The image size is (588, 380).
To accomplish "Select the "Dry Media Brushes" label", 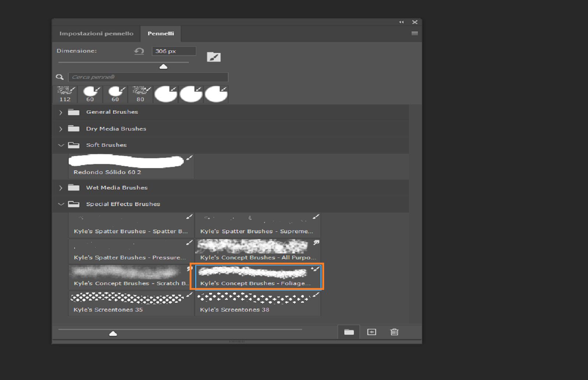I will pyautogui.click(x=116, y=129).
